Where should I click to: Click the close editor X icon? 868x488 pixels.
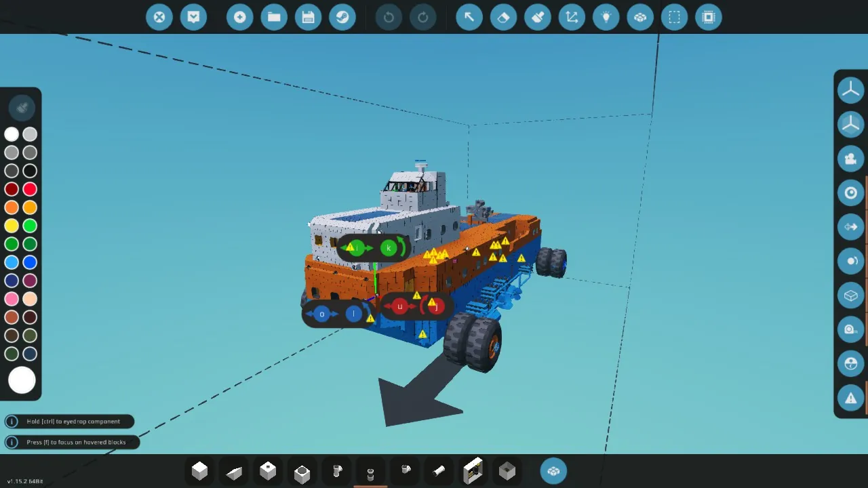point(159,17)
